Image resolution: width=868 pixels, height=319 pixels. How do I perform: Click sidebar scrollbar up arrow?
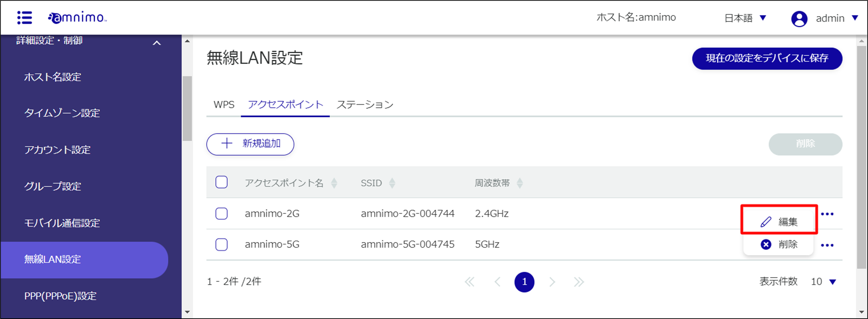(x=187, y=41)
